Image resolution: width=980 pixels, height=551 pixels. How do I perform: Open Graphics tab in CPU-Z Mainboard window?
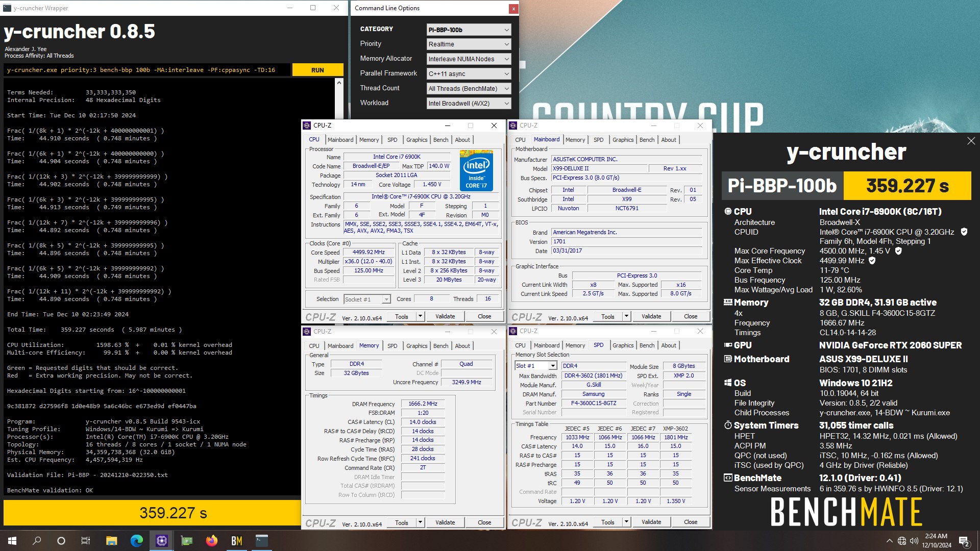point(623,140)
